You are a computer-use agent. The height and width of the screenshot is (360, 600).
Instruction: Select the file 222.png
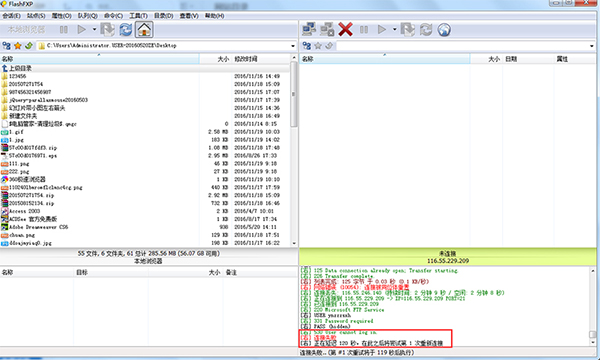(145, 171)
